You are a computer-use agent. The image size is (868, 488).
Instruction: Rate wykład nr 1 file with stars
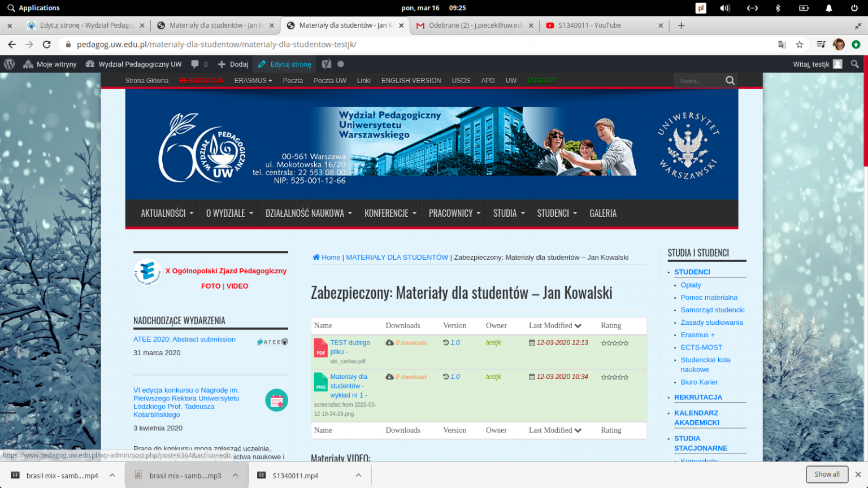click(x=615, y=377)
